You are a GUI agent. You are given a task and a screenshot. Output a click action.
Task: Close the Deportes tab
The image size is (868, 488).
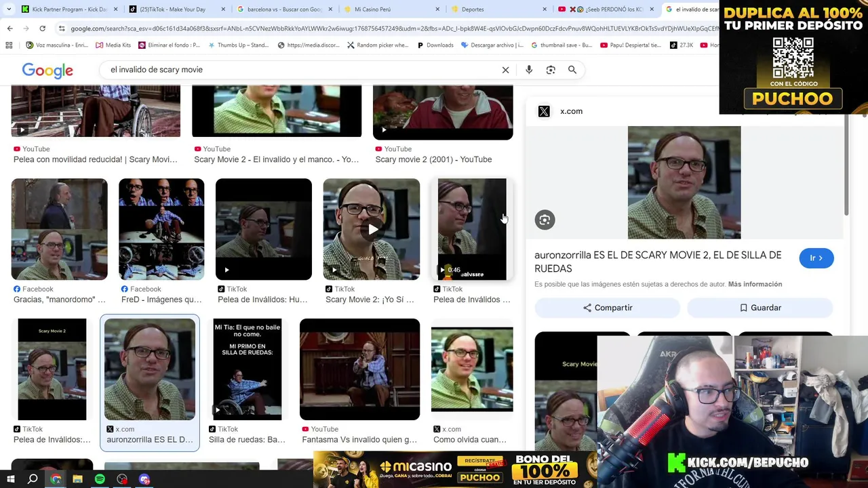545,9
